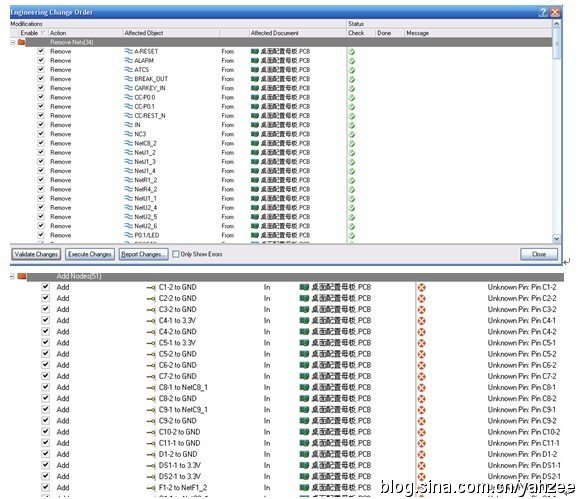Click the net icon beside CARKEY_IN

[129, 88]
